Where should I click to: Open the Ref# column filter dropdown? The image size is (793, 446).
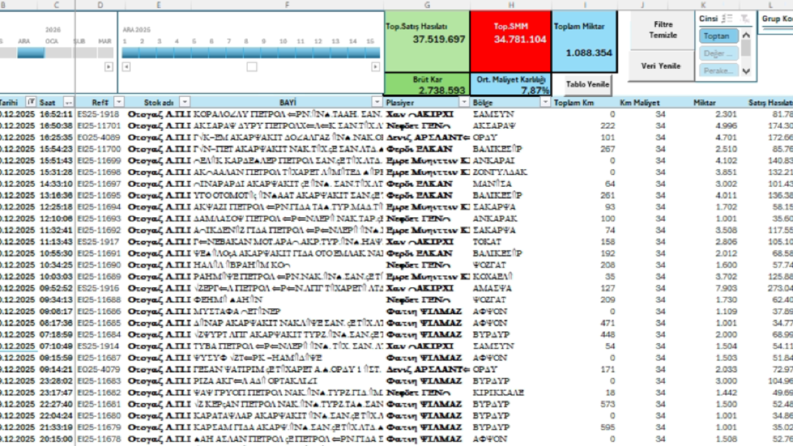point(119,102)
